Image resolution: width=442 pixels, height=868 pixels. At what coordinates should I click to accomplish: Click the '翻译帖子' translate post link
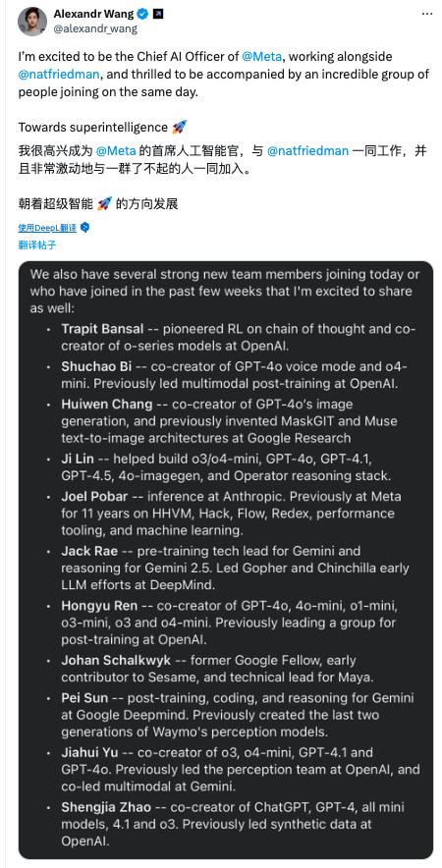[37, 245]
